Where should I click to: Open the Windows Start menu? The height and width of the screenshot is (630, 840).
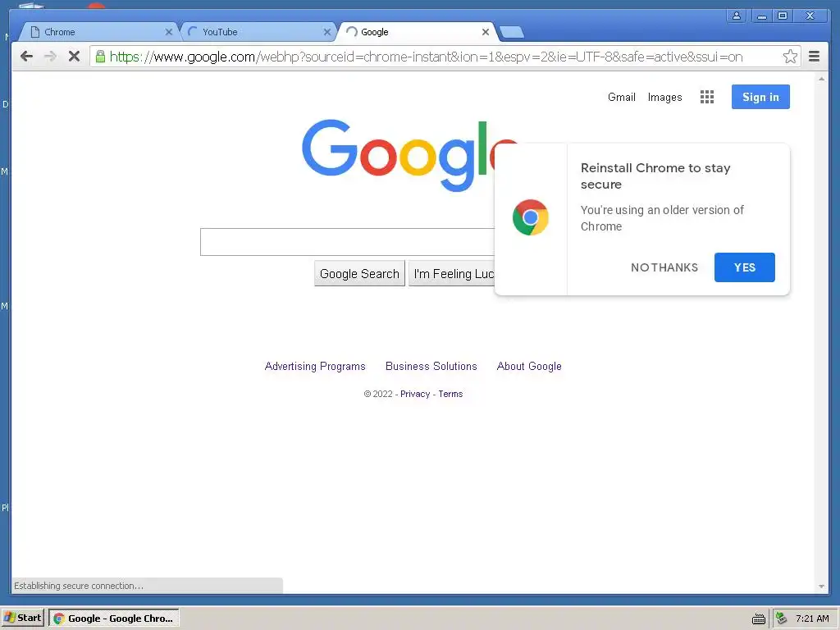click(22, 619)
